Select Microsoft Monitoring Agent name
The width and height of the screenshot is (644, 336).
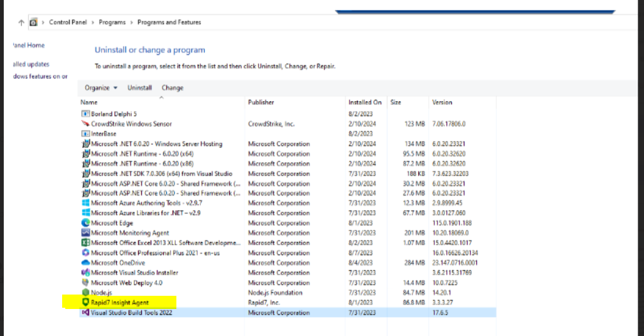(x=130, y=232)
